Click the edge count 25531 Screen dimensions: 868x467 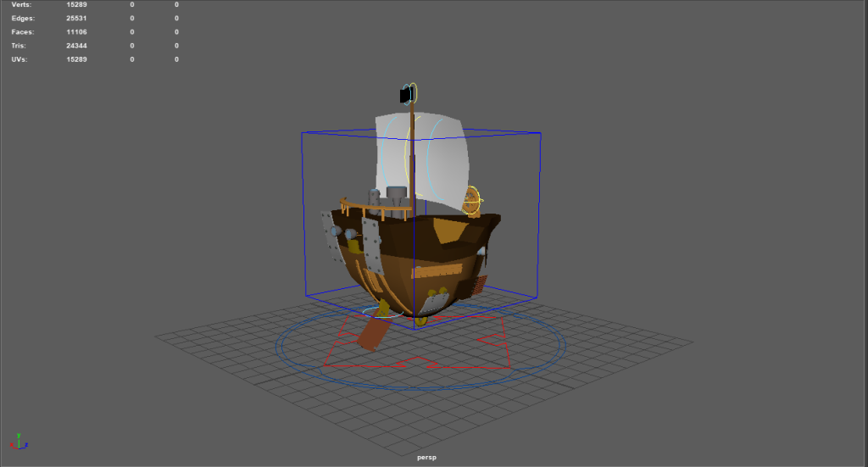(76, 19)
